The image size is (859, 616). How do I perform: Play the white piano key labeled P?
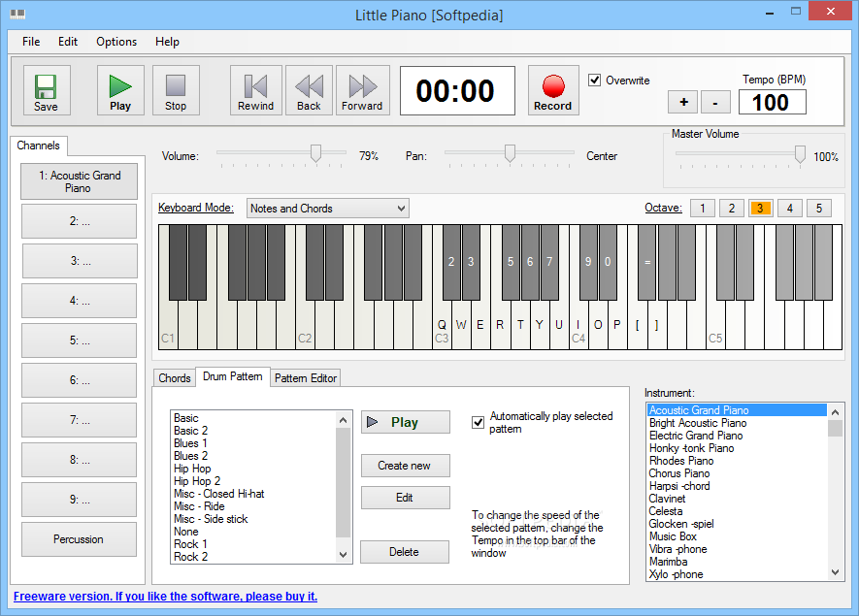(617, 325)
